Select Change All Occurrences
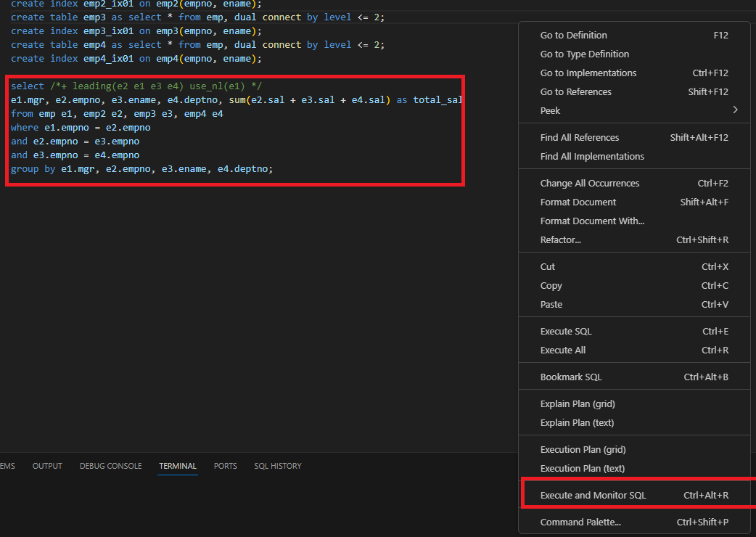Screen dimensions: 756x537 tap(634, 183)
